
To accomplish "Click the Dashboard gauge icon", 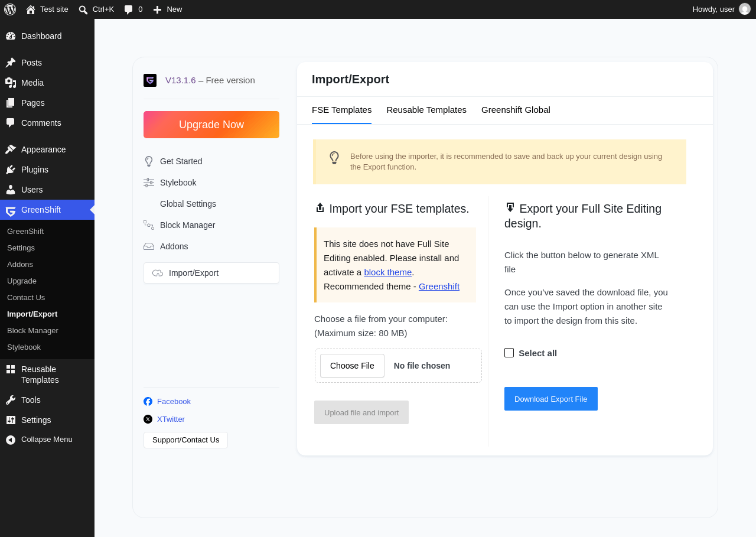I will [11, 36].
